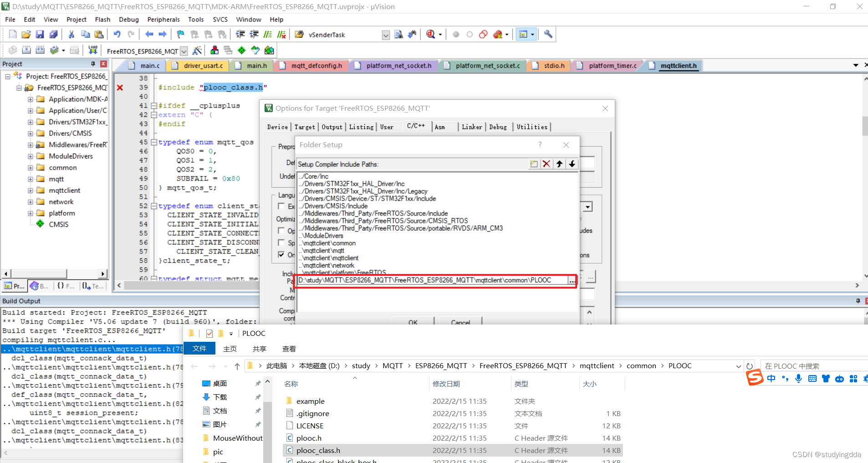Expand the mqttclient project group
Image resolution: width=868 pixels, height=463 pixels.
(30, 190)
